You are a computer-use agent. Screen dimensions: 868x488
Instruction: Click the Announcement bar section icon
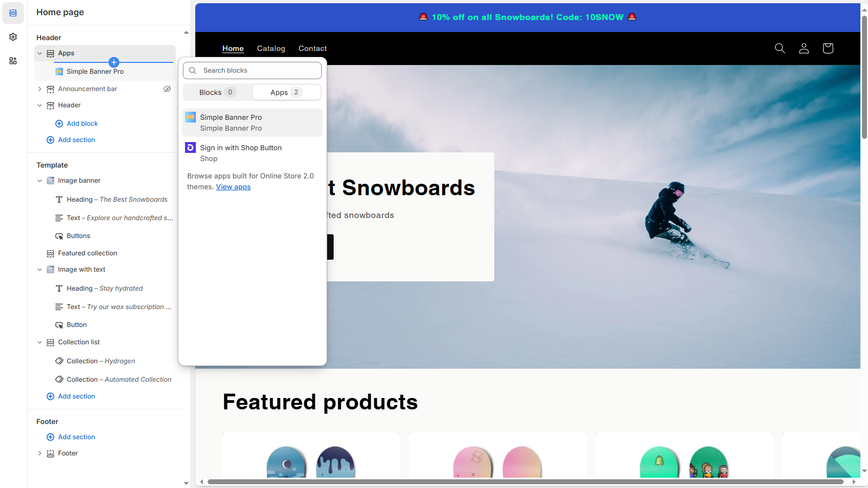click(50, 89)
